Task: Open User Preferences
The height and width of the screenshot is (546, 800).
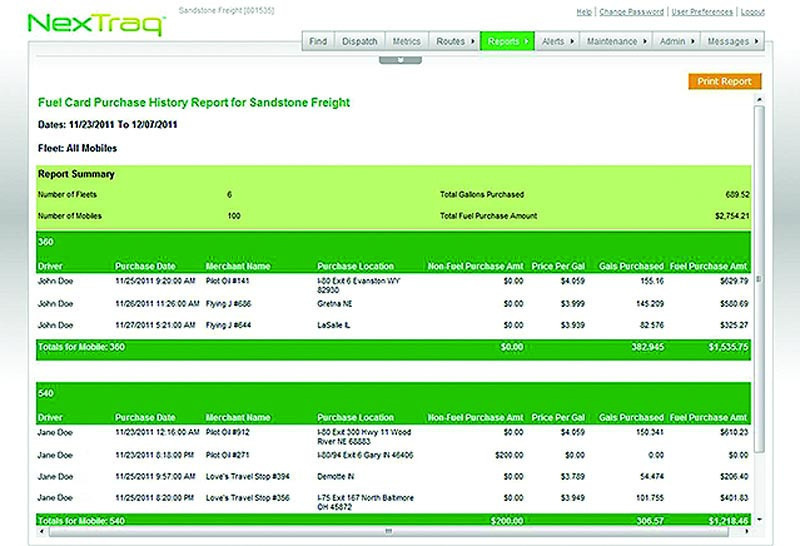Action: pos(704,12)
